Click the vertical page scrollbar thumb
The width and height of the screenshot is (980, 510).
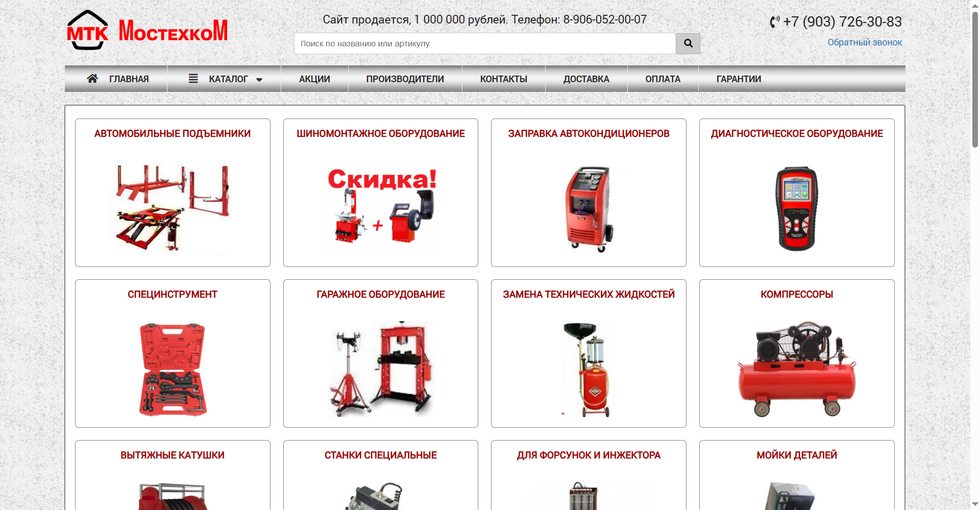(975, 77)
